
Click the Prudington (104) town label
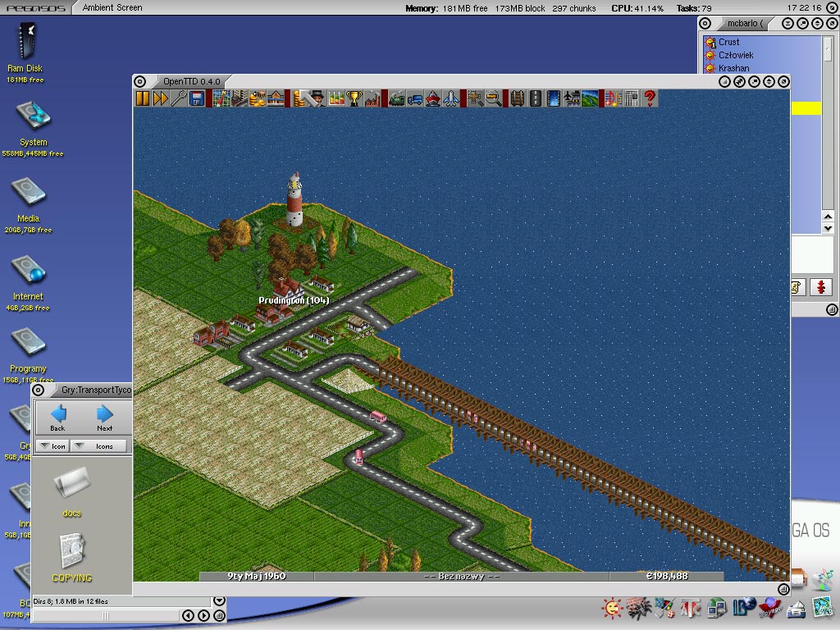[294, 300]
